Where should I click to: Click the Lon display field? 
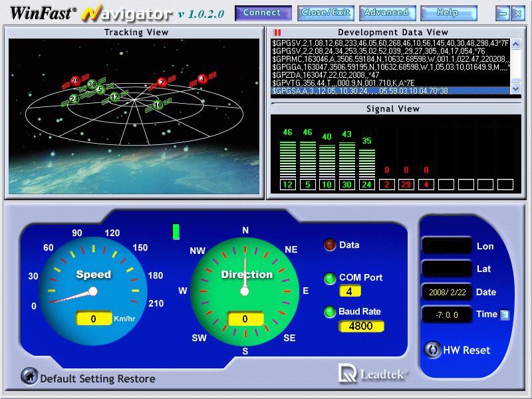pos(446,245)
